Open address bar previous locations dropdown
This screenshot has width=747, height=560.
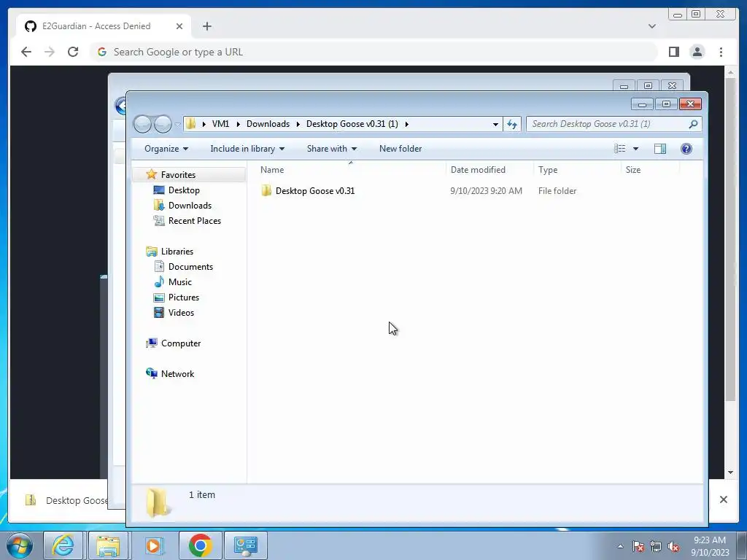pos(495,124)
